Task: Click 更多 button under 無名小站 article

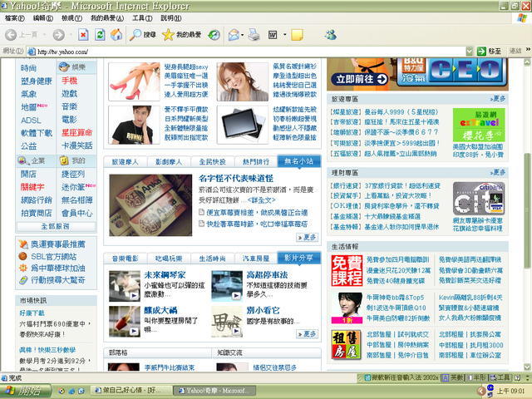Action: click(x=307, y=237)
